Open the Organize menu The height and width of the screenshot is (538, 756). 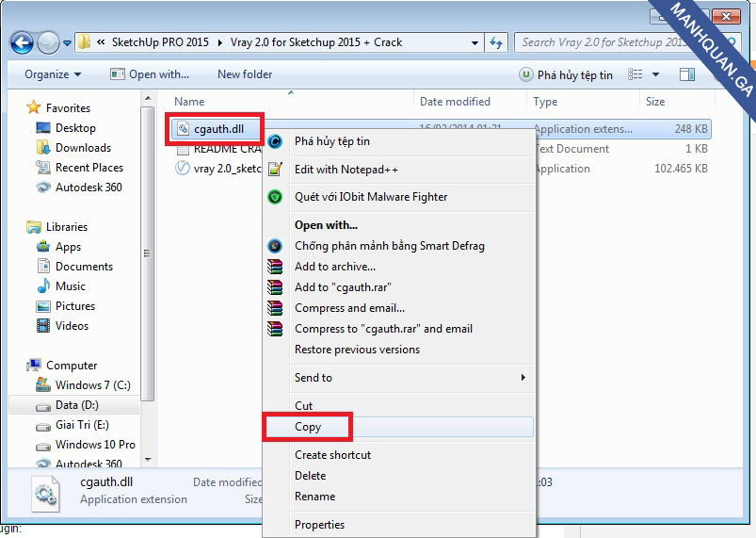pos(53,74)
